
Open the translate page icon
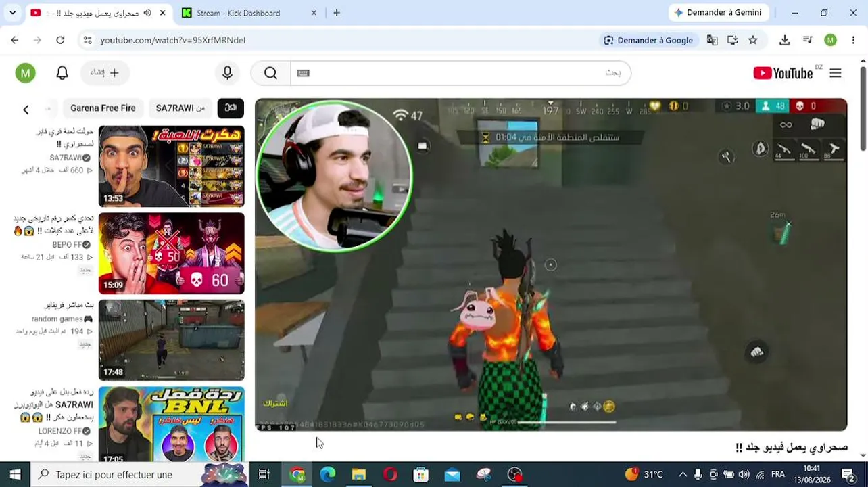click(x=712, y=40)
